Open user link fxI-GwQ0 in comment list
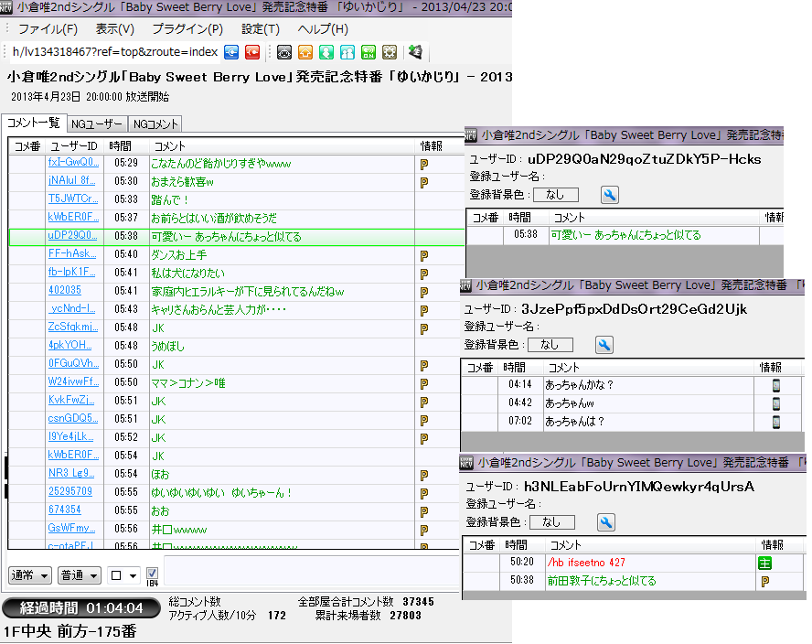The image size is (812, 644). click(x=73, y=162)
